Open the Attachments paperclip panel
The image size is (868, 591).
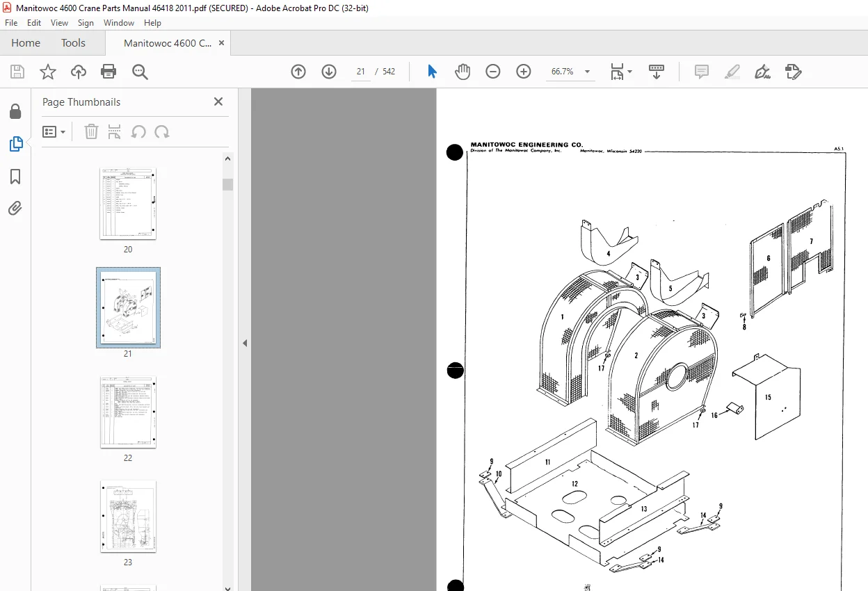pos(15,208)
